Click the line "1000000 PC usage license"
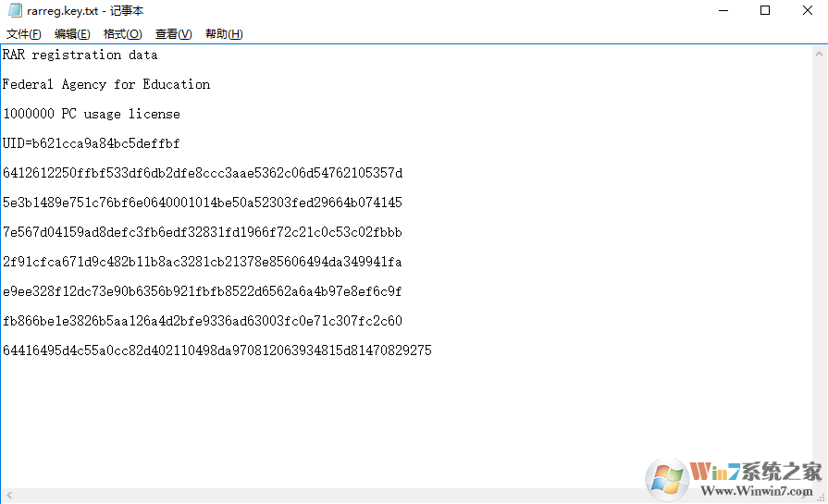 pyautogui.click(x=92, y=114)
